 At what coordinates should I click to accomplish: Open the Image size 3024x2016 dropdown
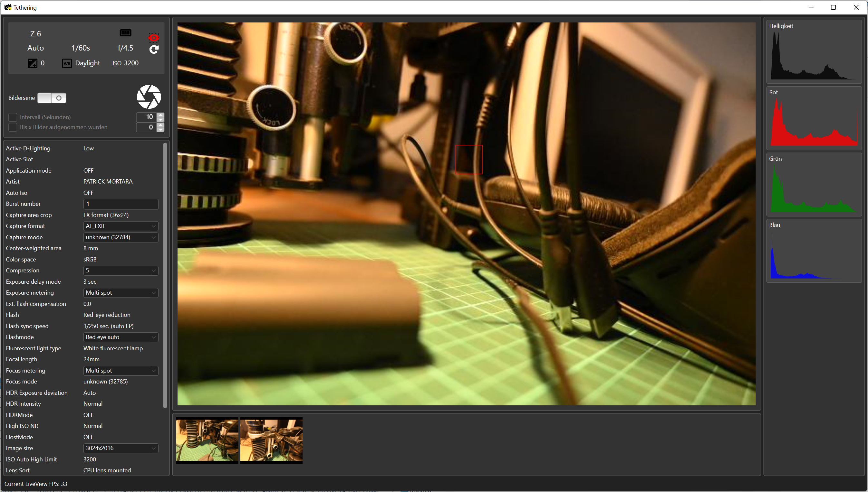coord(121,448)
